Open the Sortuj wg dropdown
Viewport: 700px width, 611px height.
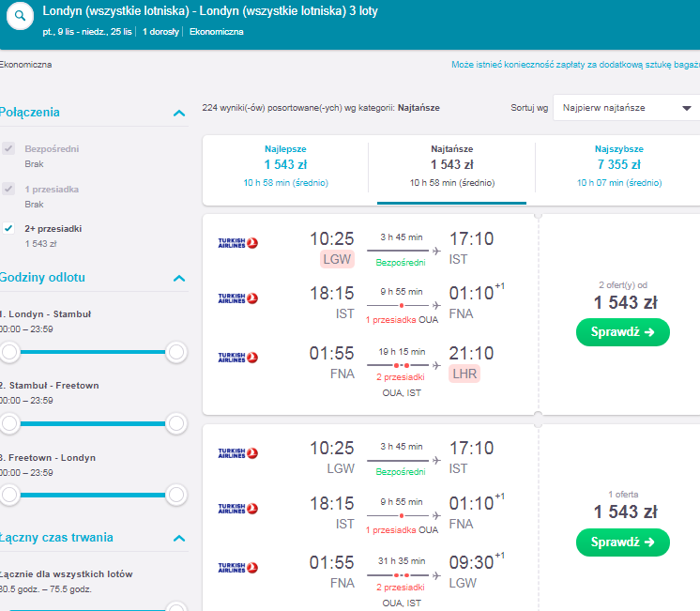626,108
